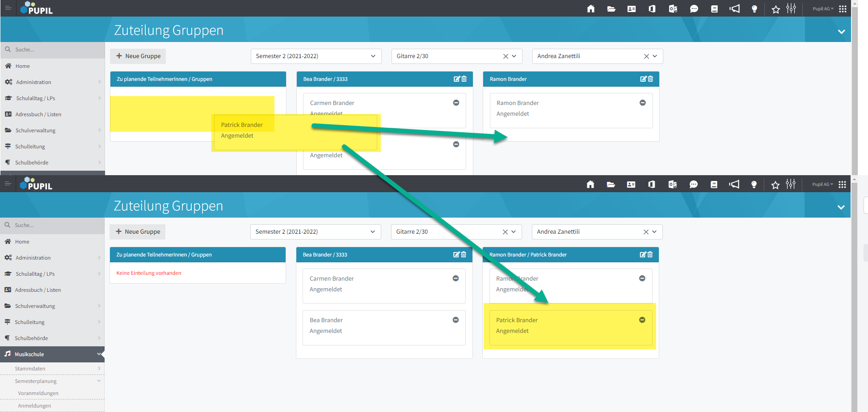Remove Ramon Brander from the group in the upper screenshot

(x=642, y=103)
